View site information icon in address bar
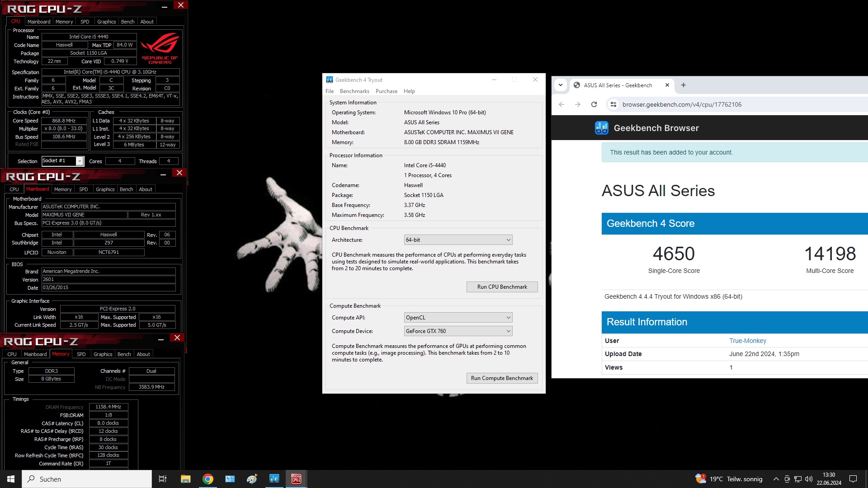Viewport: 868px width, 488px height. pos(613,104)
